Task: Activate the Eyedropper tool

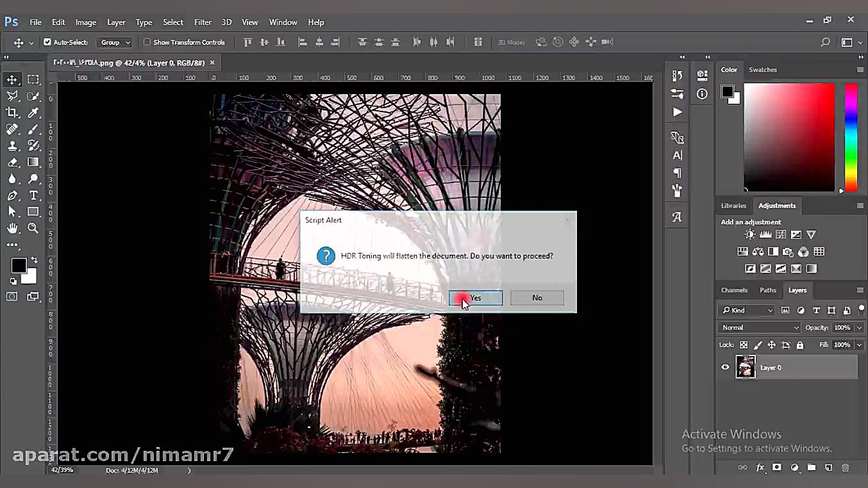Action: (x=33, y=113)
